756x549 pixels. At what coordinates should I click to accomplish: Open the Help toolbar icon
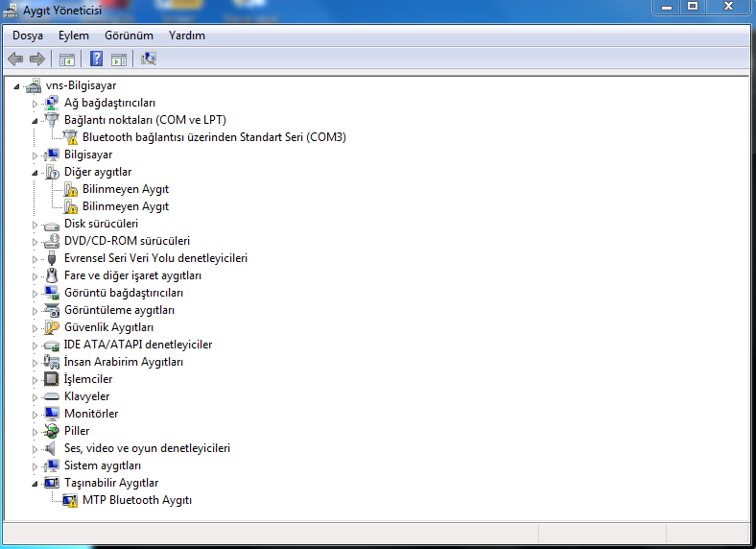[x=97, y=59]
